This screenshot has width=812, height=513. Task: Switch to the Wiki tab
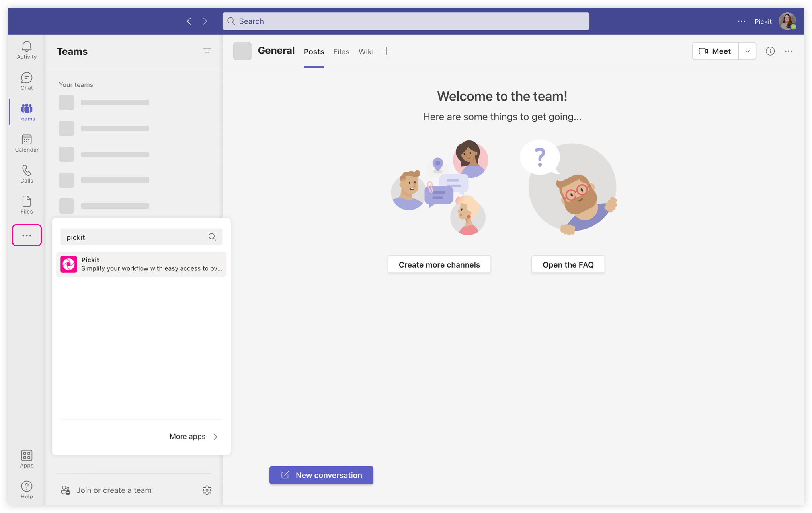click(x=366, y=52)
